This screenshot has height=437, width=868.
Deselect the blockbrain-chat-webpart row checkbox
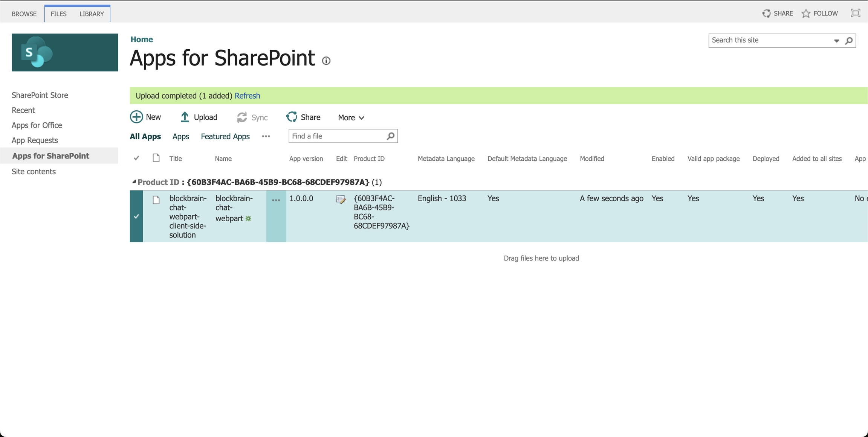click(136, 216)
